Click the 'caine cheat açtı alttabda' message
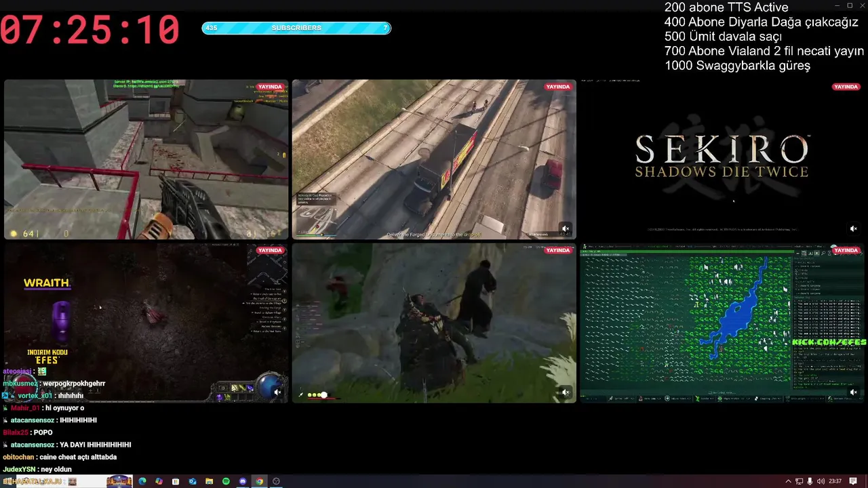Viewport: 868px width, 488px height. [78, 457]
